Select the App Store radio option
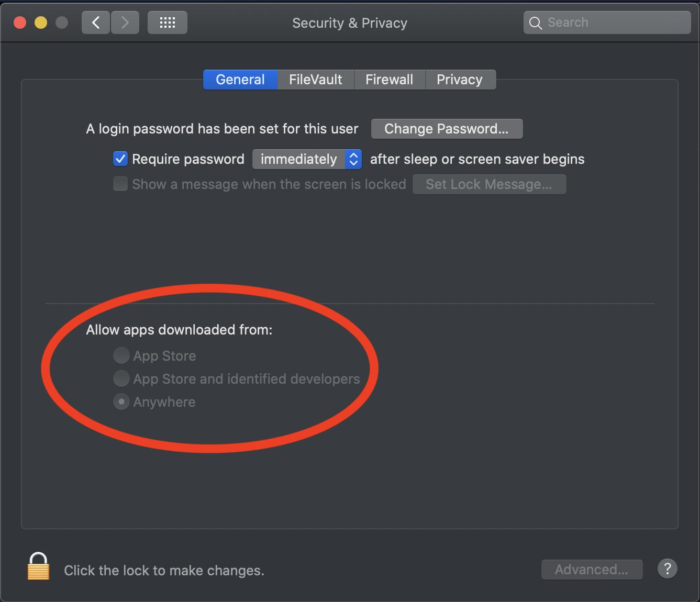Image resolution: width=700 pixels, height=602 pixels. coord(121,355)
